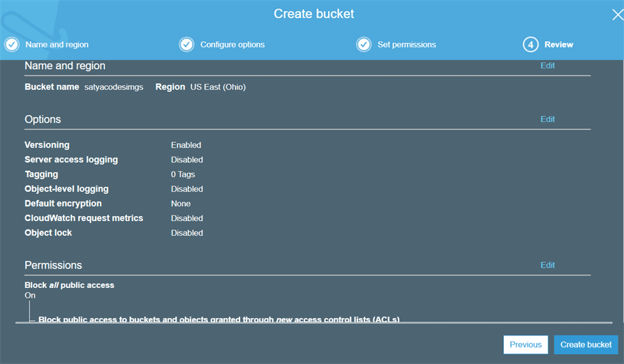Screen dimensions: 624x364
Task: Click the Set permissions step checkmark icon
Action: (364, 45)
